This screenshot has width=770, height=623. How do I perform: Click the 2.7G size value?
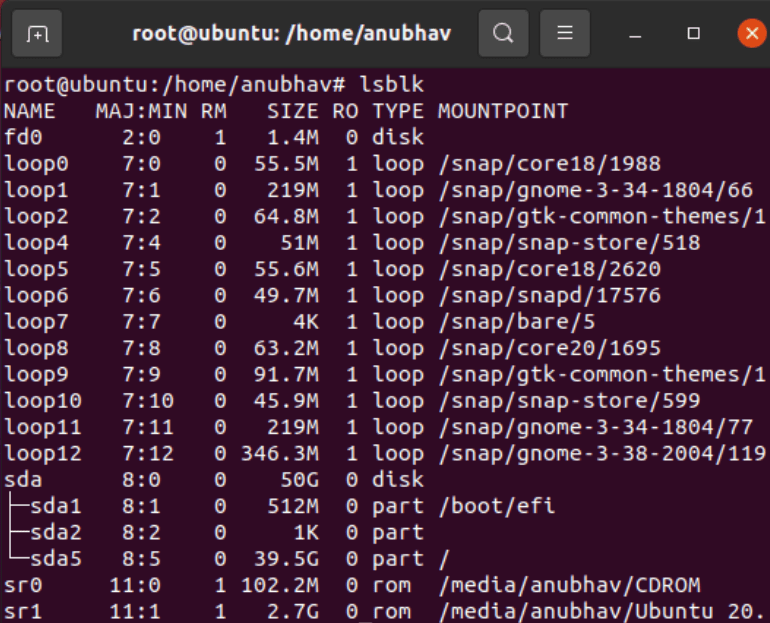(x=293, y=612)
